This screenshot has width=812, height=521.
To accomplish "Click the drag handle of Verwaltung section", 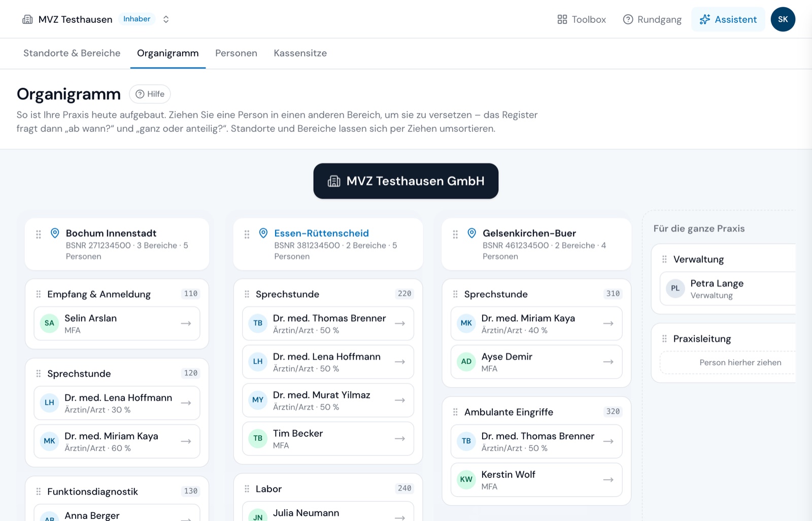I will [x=664, y=259].
